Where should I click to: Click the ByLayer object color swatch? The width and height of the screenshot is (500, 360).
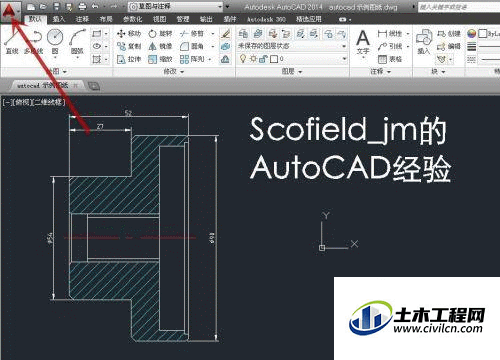pyautogui.click(x=483, y=33)
